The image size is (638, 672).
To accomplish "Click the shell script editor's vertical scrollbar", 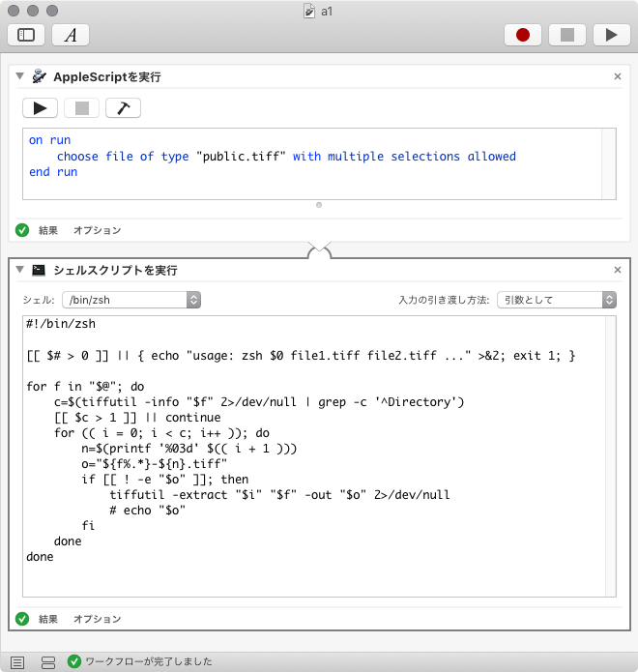I will 611,456.
